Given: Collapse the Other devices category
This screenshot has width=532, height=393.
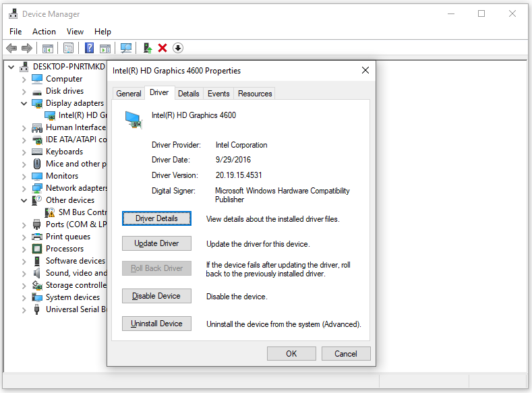Looking at the screenshot, I should (x=24, y=200).
